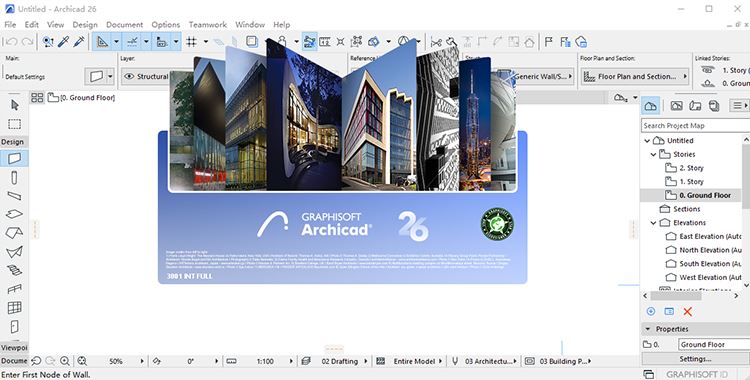Toggle the guide lines button
750x380 pixels.
click(132, 42)
